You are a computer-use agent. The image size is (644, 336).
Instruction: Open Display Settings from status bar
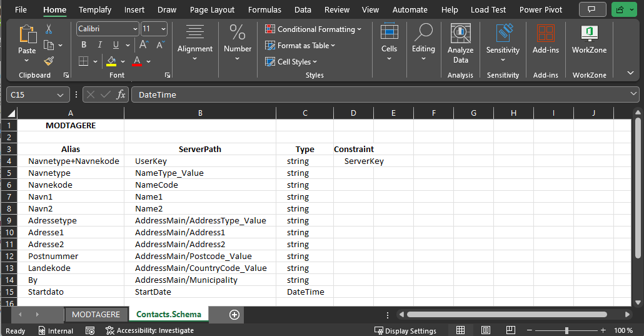405,330
